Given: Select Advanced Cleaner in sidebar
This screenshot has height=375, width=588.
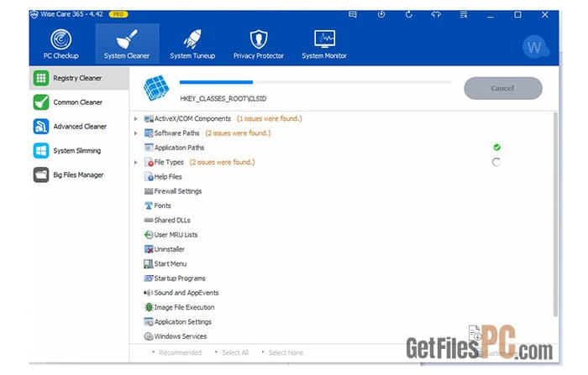Looking at the screenshot, I should coord(79,126).
